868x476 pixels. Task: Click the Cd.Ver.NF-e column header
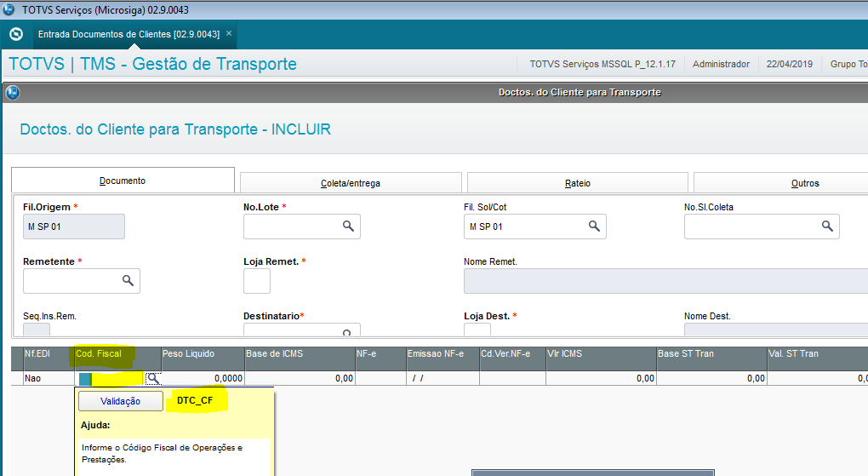[x=512, y=358]
